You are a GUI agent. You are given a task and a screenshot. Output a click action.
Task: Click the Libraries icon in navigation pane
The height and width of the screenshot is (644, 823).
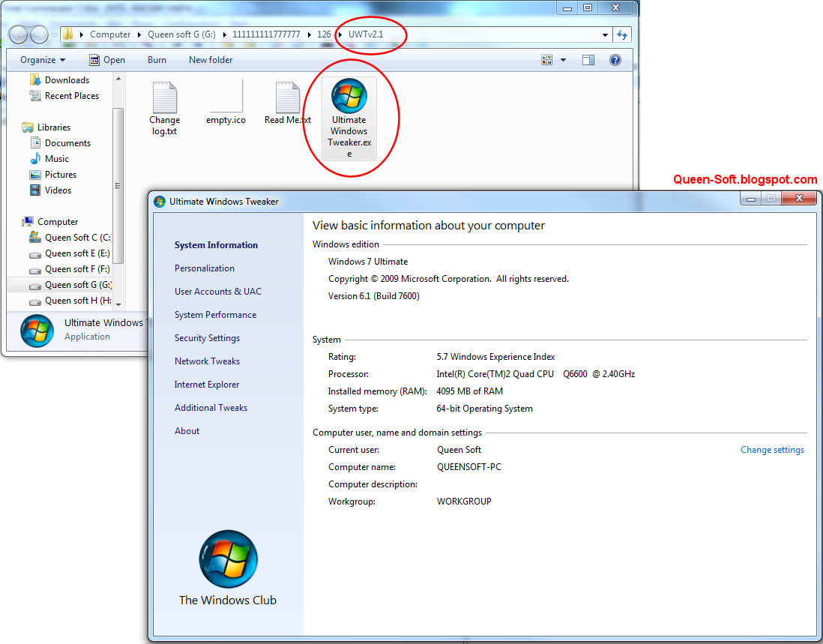point(28,127)
